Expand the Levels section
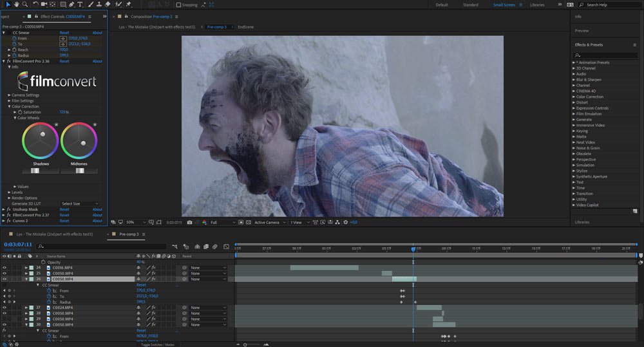The height and width of the screenshot is (347, 644). [x=9, y=192]
